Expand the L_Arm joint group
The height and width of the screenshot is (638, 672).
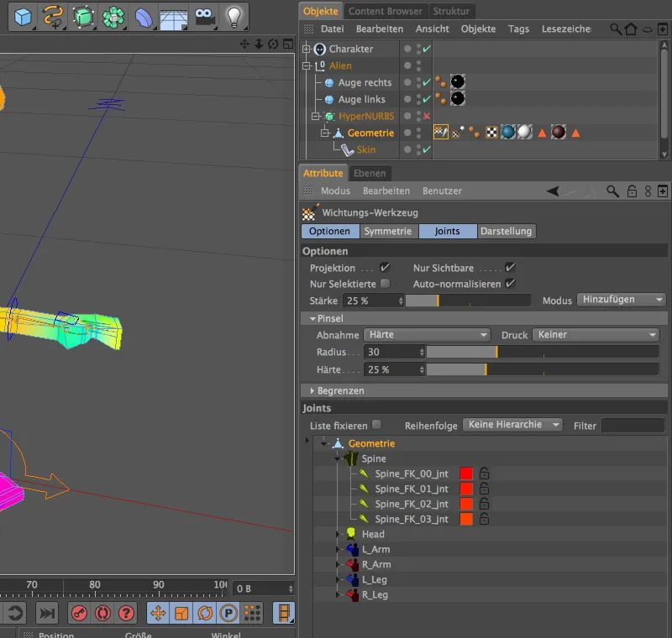click(x=338, y=549)
